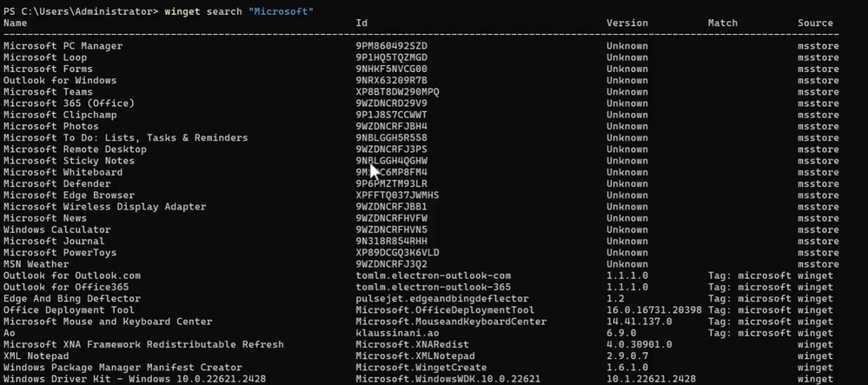Select the Microsoft Edge Browser ID XPFFTQ037JWMHS

click(397, 196)
